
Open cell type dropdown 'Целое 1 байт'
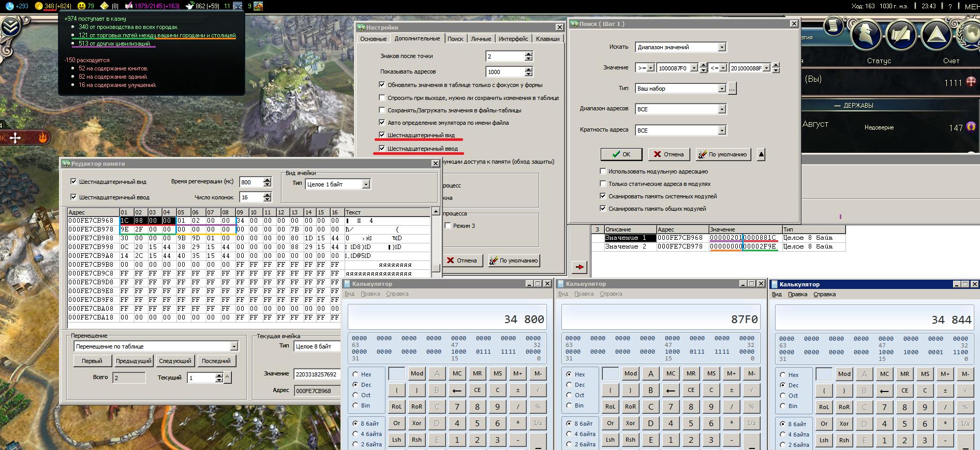[x=366, y=184]
